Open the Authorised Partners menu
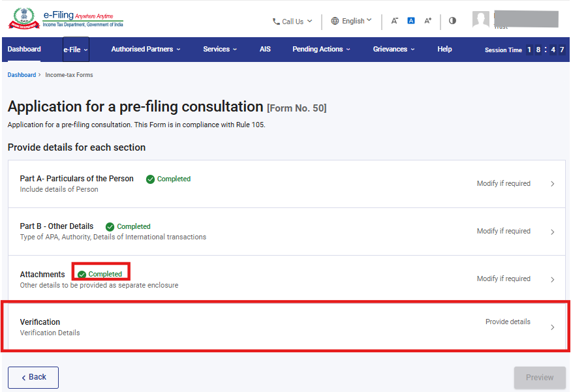 tap(146, 49)
